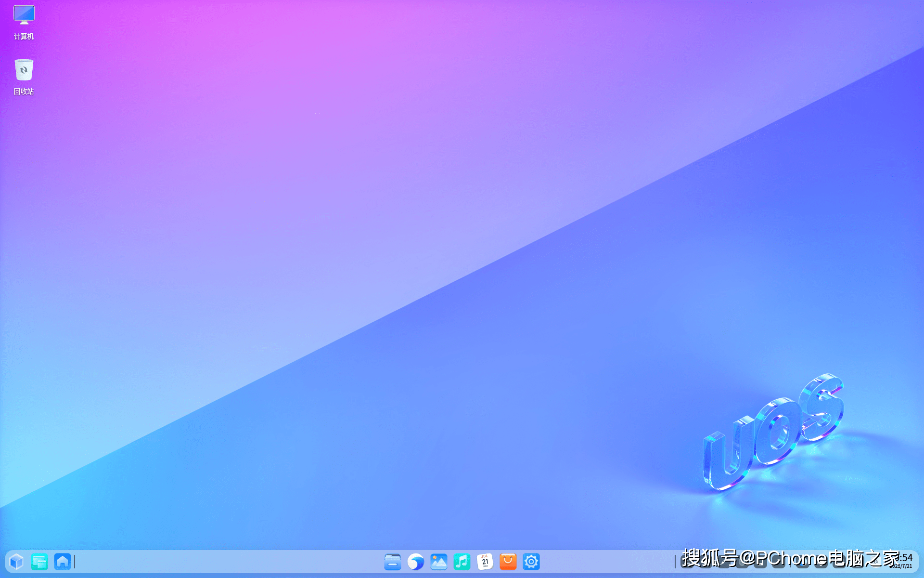Launch the web browser from the dock
This screenshot has width=924, height=578.
416,562
